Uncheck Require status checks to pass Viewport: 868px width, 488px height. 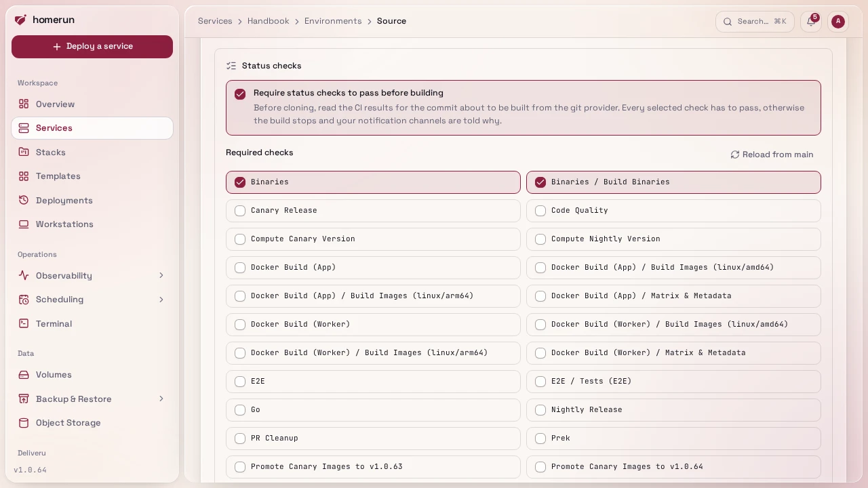240,94
